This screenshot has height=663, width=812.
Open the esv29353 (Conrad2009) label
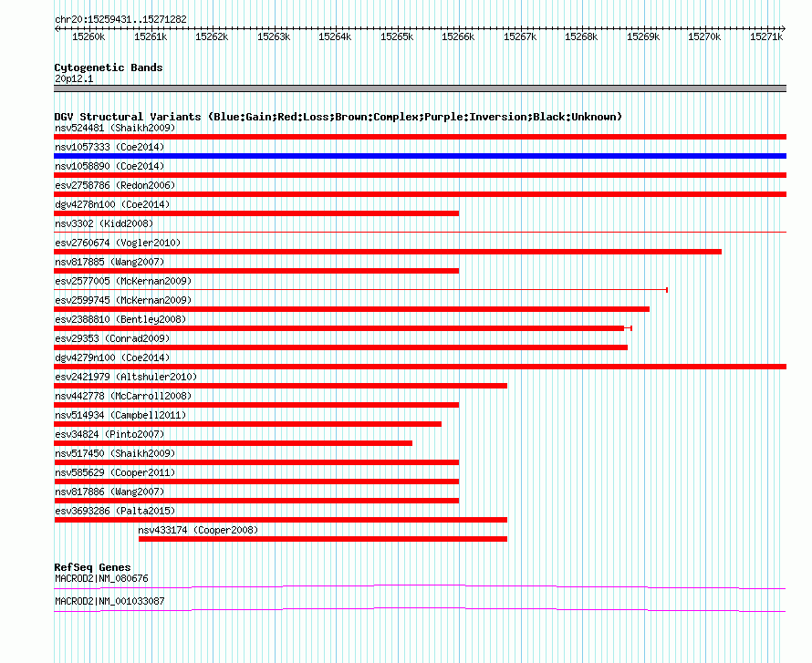112,338
